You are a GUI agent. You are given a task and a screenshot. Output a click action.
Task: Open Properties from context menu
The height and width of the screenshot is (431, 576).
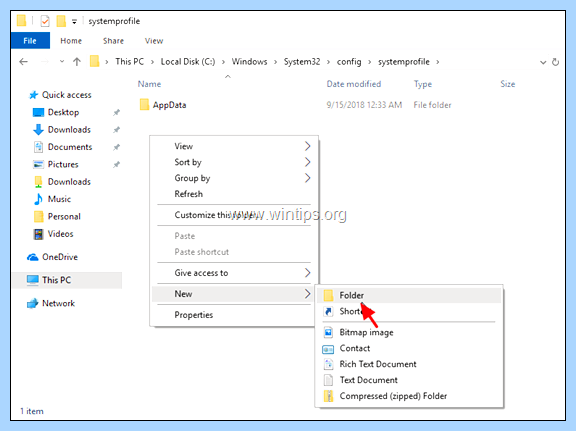[234, 315]
